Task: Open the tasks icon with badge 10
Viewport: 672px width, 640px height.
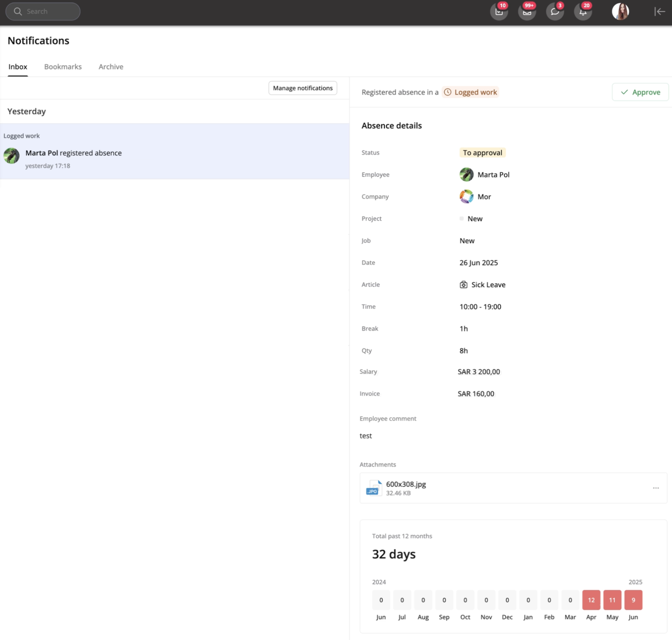Action: pyautogui.click(x=499, y=12)
